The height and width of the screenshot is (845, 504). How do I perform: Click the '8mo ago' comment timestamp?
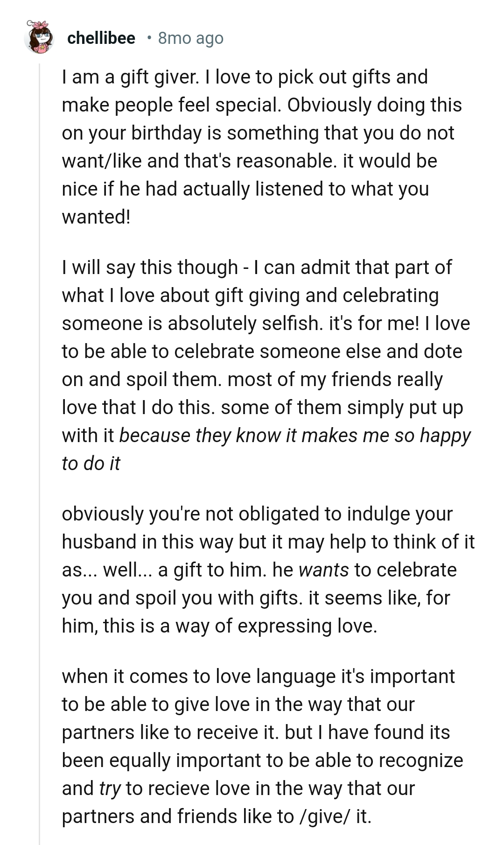(190, 38)
